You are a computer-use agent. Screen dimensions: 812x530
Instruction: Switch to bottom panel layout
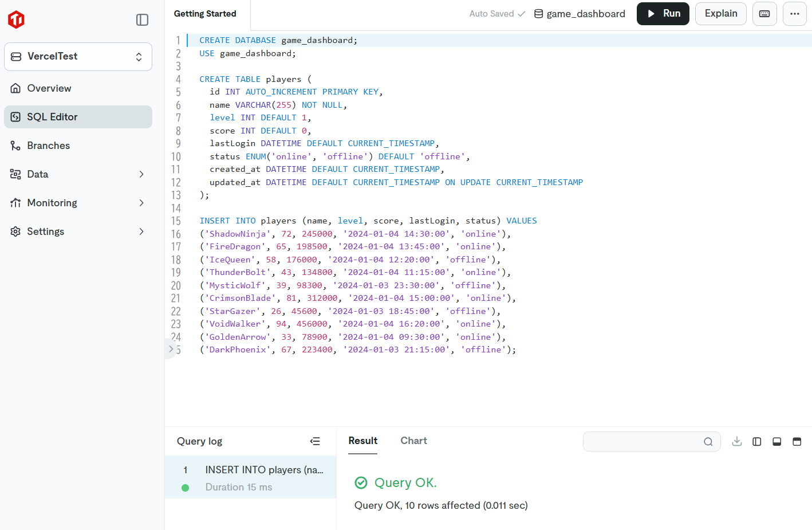(x=777, y=442)
